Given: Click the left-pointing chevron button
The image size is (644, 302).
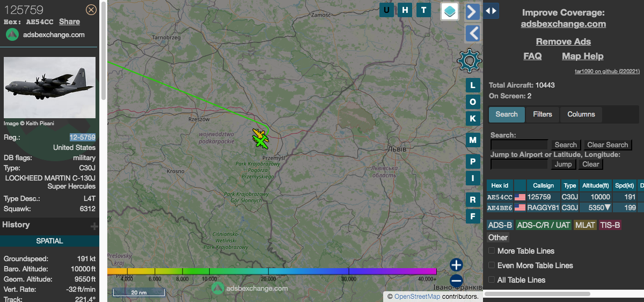Looking at the screenshot, I should click(x=472, y=33).
